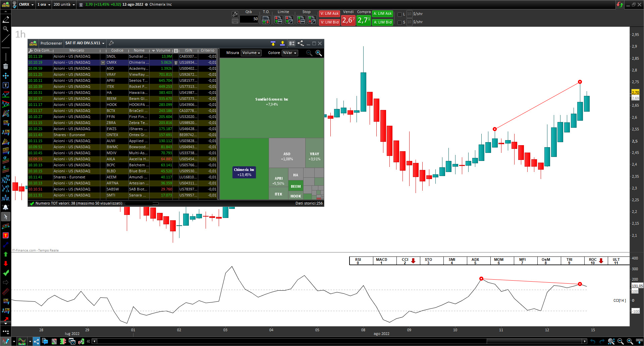Open ProScreener list SAT IT AIO DIV.S.V11 dropdown
The image size is (644, 346).
pyautogui.click(x=85, y=43)
